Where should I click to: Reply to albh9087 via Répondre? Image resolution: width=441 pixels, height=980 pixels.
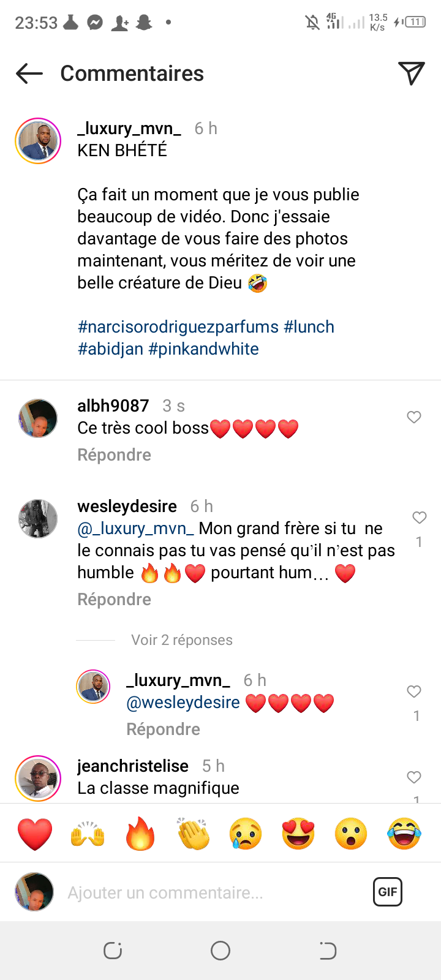coord(114,455)
